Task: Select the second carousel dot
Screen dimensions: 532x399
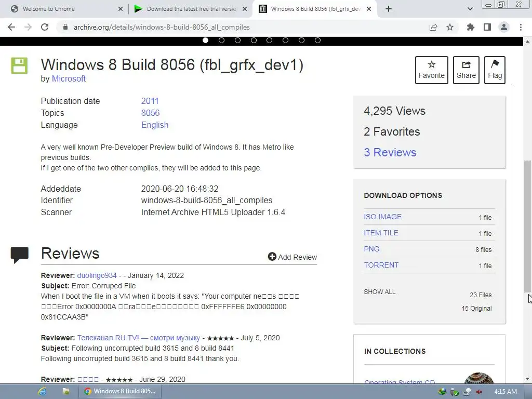Action: pyautogui.click(x=221, y=41)
